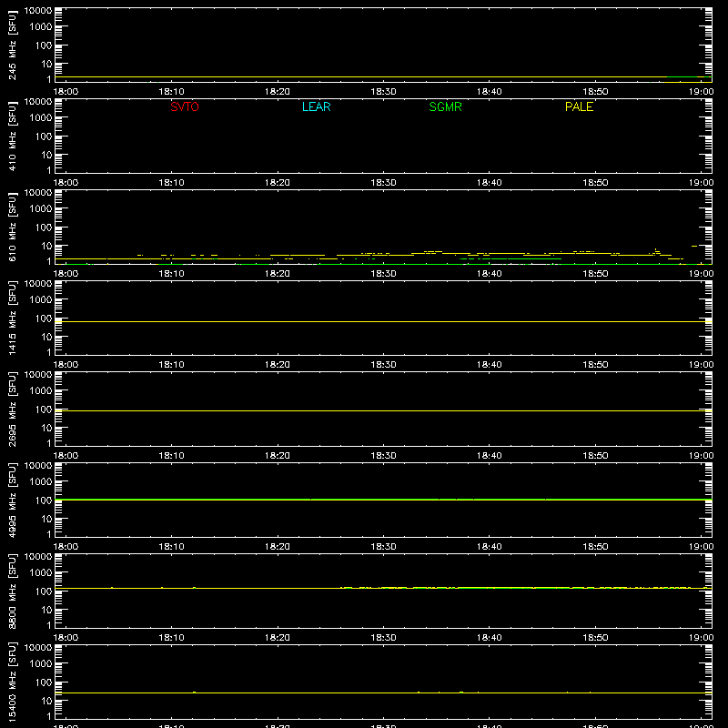The width and height of the screenshot is (728, 728).
Task: Click 18:00 tick label under 4995 MHz panel
Action: tap(66, 547)
